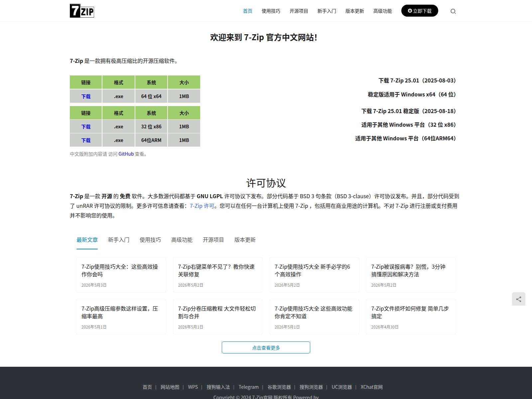Switch to 高级功能 article tab

pos(182,240)
